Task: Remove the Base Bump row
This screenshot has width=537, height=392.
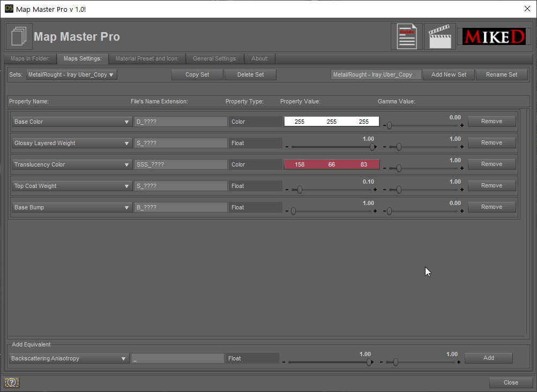Action: [492, 207]
